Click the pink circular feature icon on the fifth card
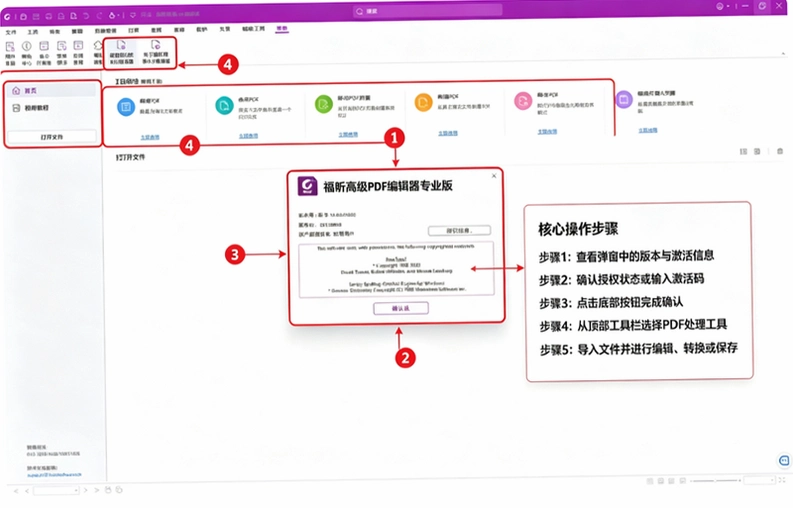 [x=523, y=101]
